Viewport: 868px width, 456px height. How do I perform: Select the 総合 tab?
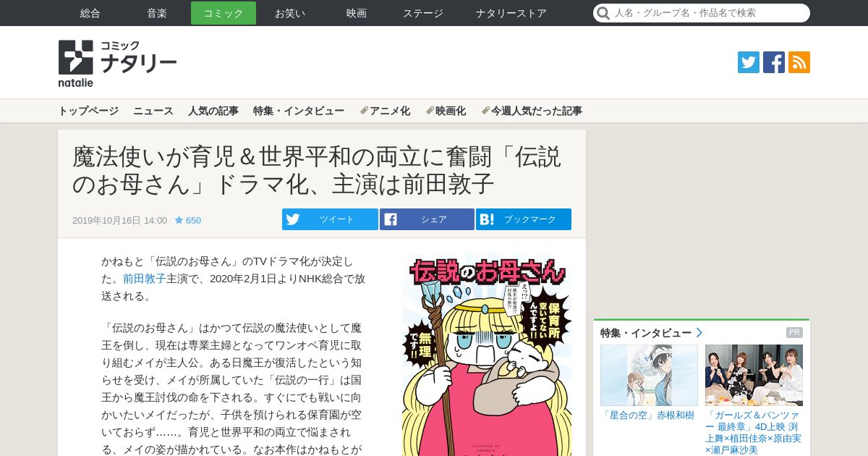point(90,13)
